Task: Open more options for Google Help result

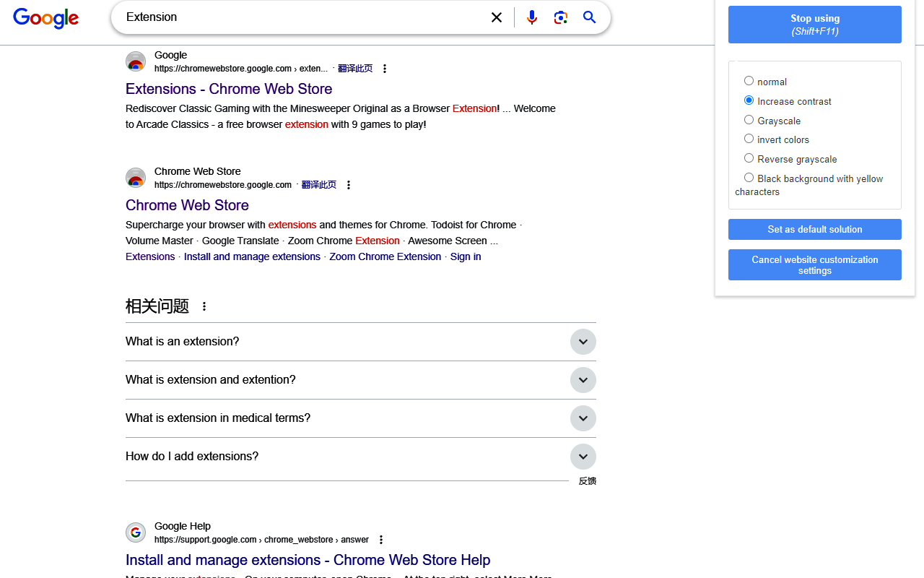Action: 381,540
